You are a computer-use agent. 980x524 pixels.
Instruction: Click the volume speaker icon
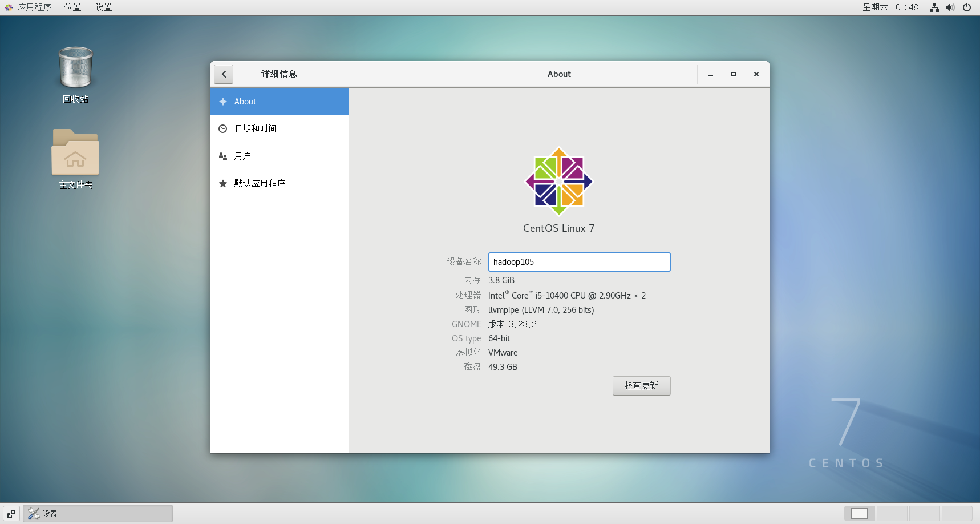click(950, 7)
